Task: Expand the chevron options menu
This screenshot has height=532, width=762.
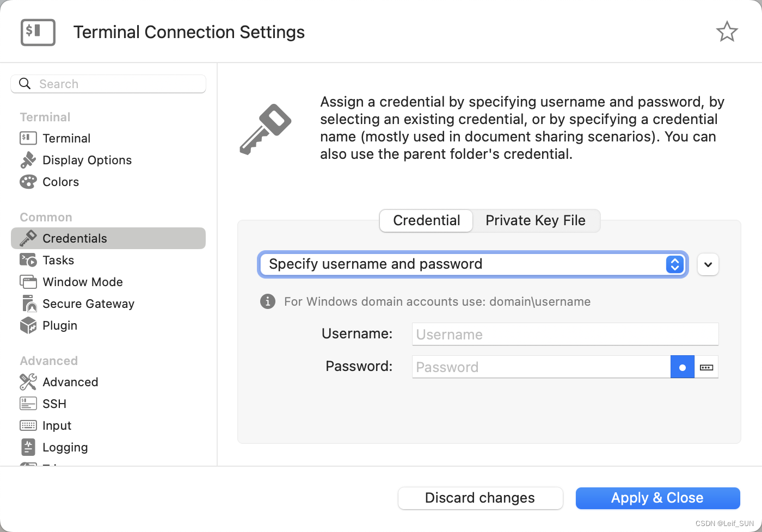Action: click(708, 264)
